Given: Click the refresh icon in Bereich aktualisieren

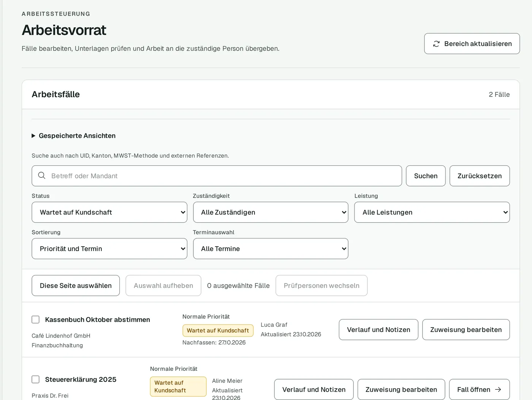Looking at the screenshot, I should [436, 44].
